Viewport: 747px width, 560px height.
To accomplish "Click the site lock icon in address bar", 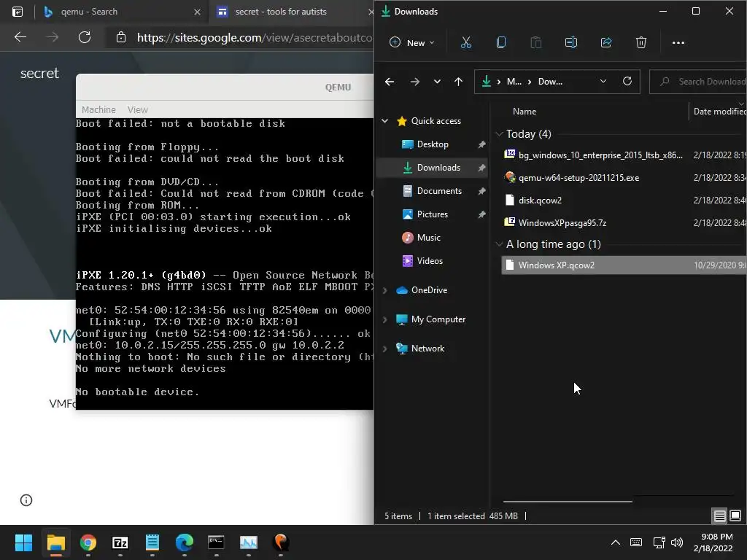I will coord(121,37).
